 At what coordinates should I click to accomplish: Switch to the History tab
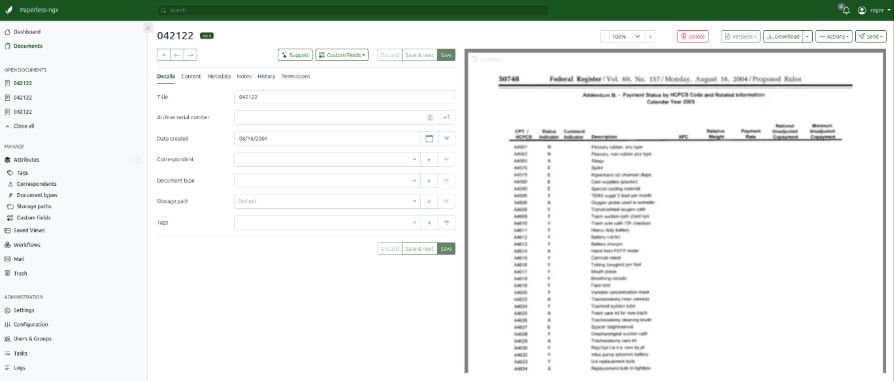coord(266,76)
